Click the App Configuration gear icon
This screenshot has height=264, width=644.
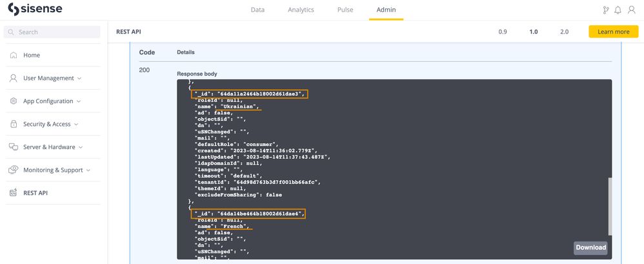click(14, 101)
